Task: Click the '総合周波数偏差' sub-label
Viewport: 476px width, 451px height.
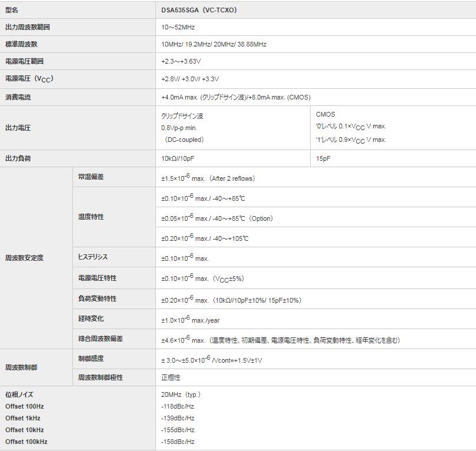Action: (x=100, y=339)
